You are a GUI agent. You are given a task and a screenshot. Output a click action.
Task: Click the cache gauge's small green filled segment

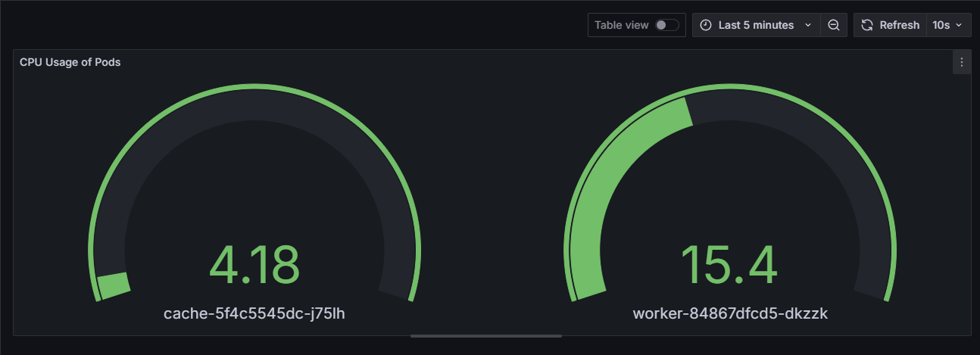114,285
